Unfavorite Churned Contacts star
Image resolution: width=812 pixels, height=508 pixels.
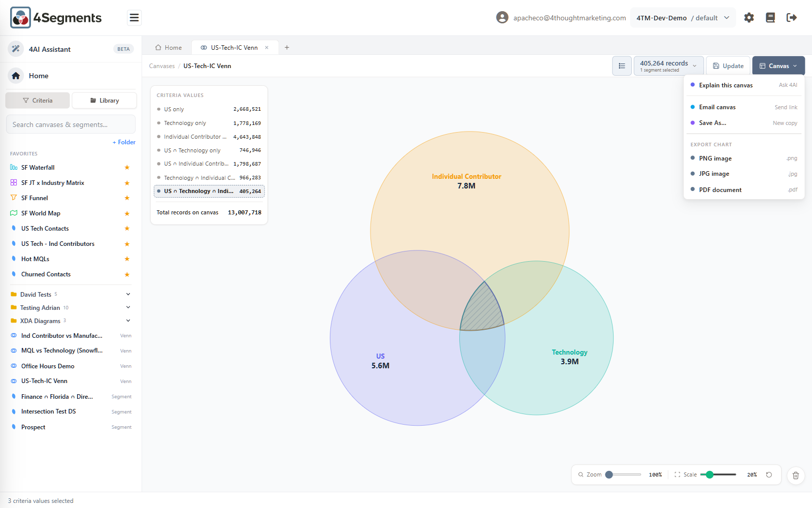click(127, 274)
